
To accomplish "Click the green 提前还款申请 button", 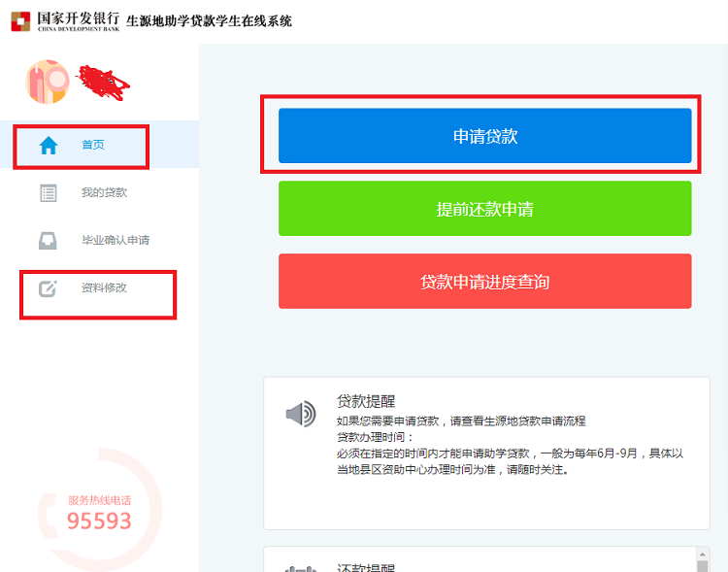I will click(x=484, y=209).
